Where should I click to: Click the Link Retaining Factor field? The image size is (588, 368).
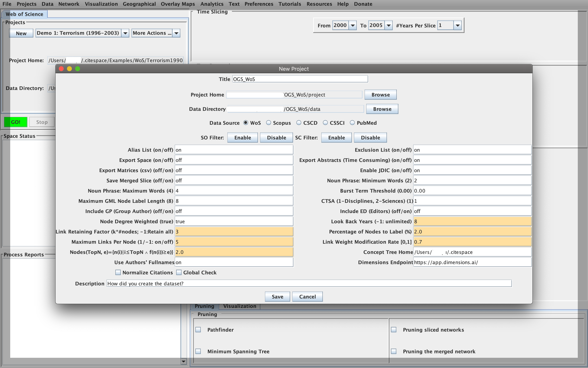point(234,232)
